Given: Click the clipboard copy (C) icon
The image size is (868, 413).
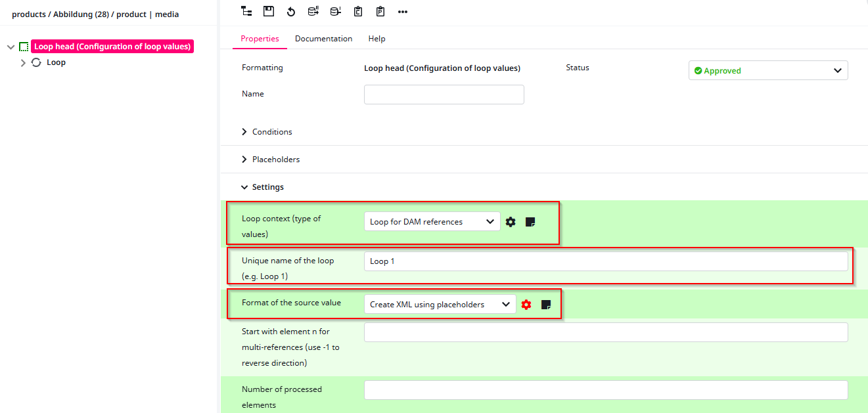Looking at the screenshot, I should pyautogui.click(x=358, y=11).
